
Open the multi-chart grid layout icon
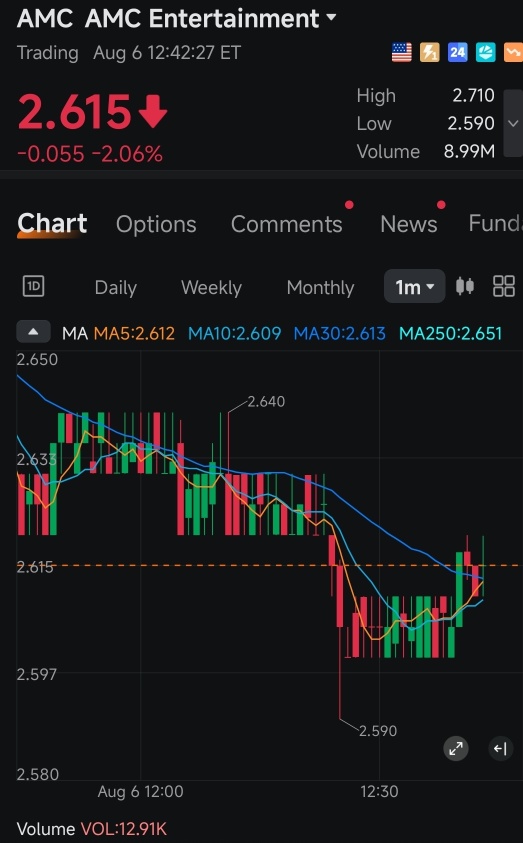pyautogui.click(x=504, y=286)
